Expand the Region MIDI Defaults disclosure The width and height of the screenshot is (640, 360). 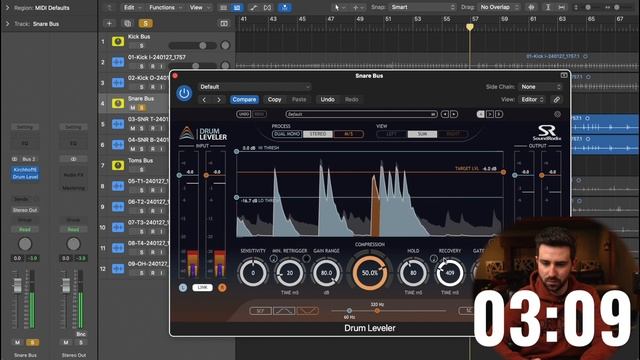[7, 8]
